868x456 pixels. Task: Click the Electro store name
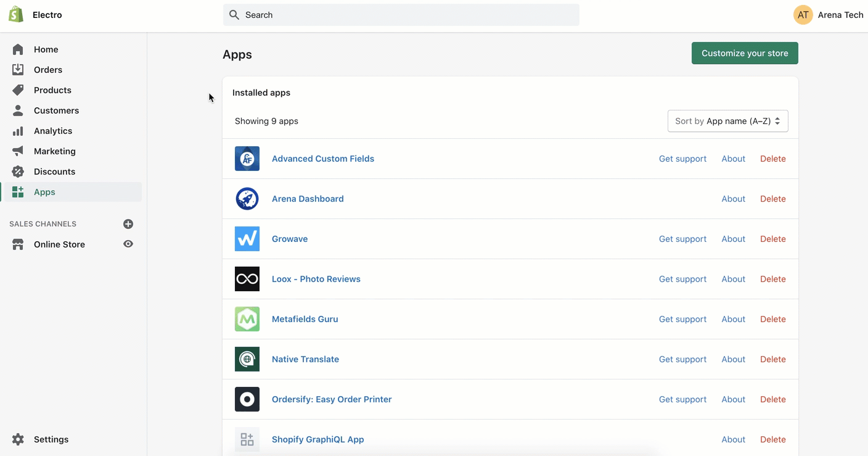coord(47,15)
